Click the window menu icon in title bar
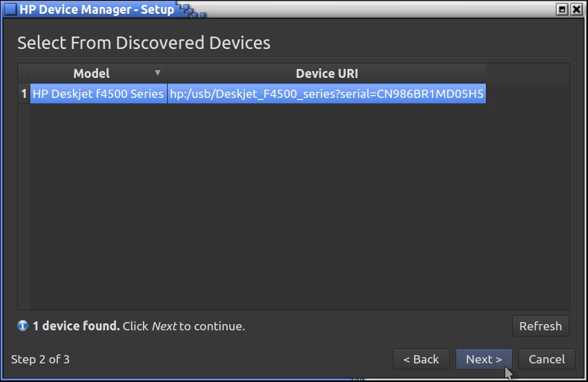The height and width of the screenshot is (382, 588). [x=10, y=9]
